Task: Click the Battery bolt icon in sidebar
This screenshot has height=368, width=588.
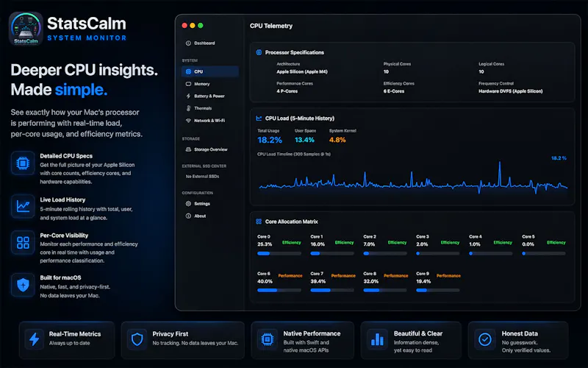Action: [188, 96]
